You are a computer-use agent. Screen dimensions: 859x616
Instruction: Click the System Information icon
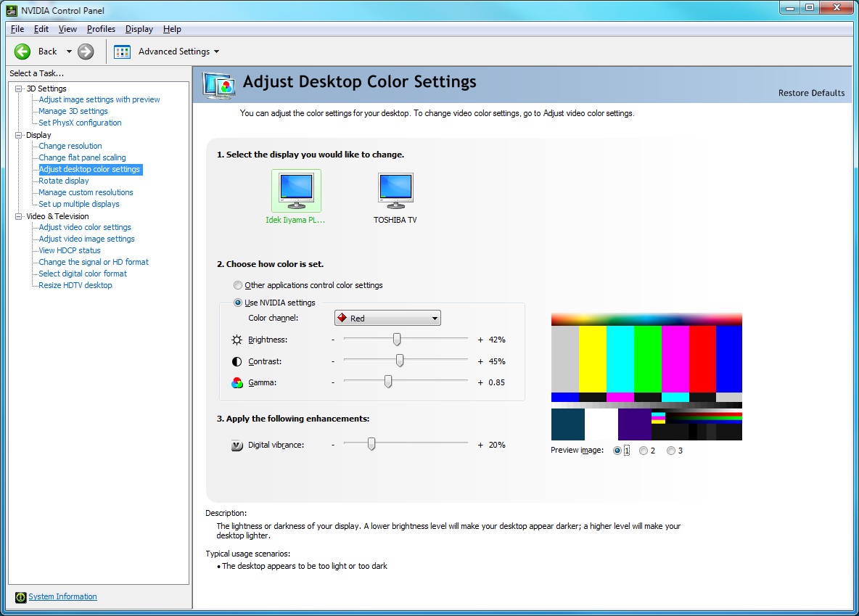pyautogui.click(x=21, y=597)
